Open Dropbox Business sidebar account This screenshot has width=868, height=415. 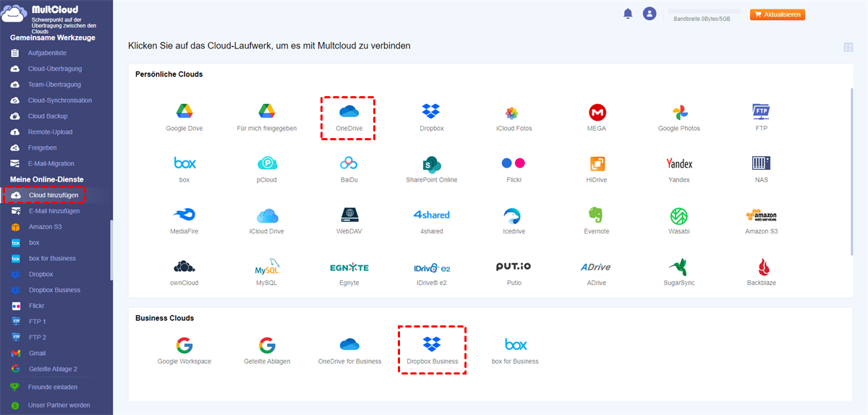point(54,290)
